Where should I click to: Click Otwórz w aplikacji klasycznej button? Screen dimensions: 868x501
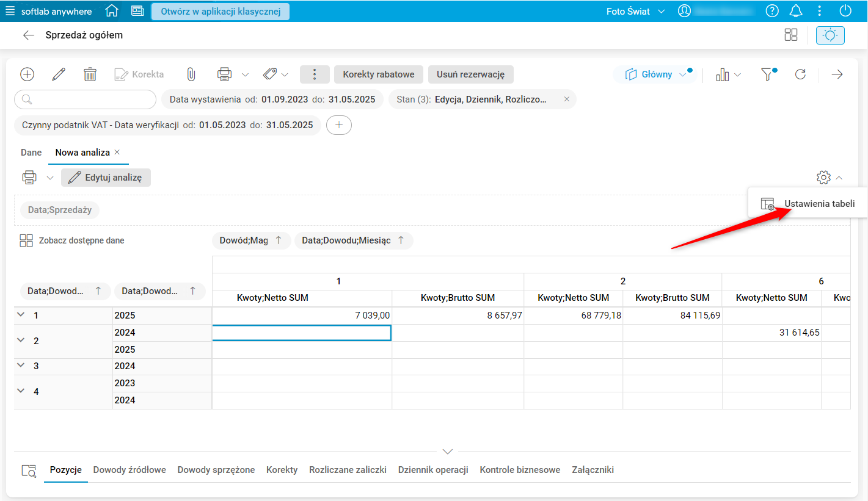click(221, 11)
